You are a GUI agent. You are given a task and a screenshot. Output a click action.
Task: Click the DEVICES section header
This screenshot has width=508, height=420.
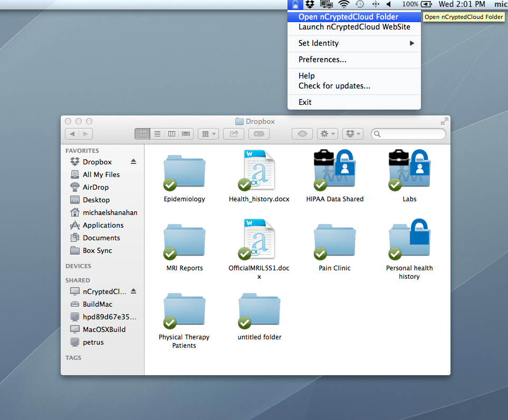pos(79,266)
